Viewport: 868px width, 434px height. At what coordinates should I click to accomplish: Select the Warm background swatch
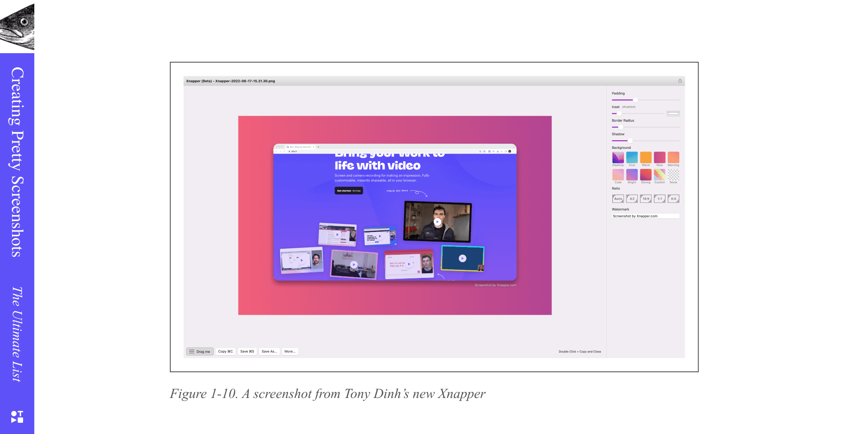646,157
